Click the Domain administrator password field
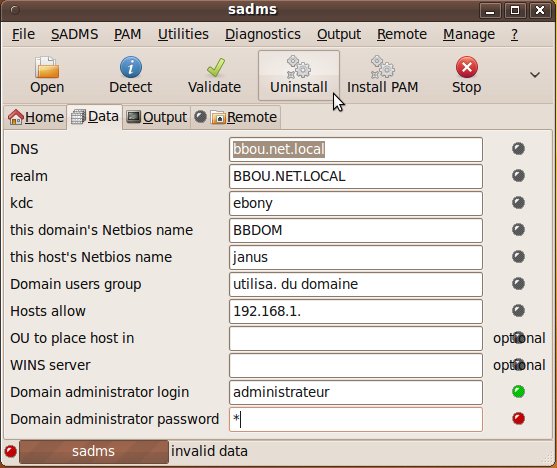The image size is (557, 468). (356, 419)
